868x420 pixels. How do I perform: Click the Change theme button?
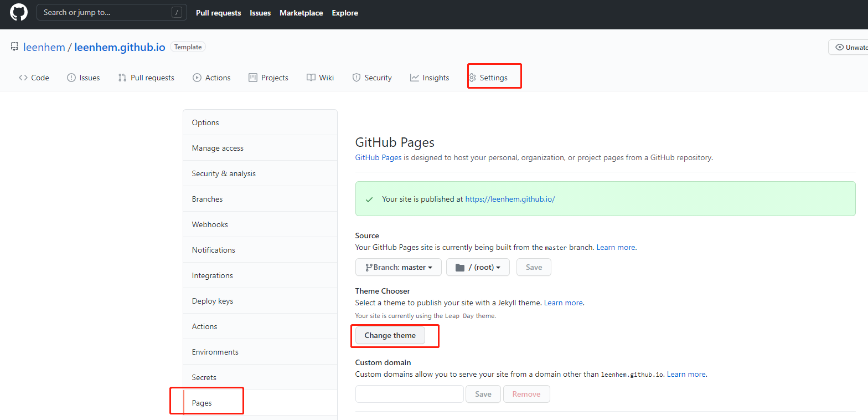pyautogui.click(x=390, y=335)
